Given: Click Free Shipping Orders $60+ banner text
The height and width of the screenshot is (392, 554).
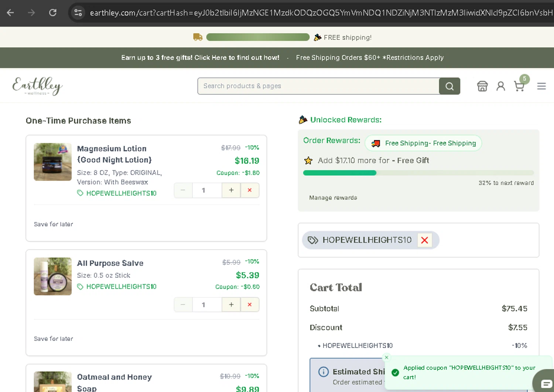Looking at the screenshot, I should [x=370, y=58].
